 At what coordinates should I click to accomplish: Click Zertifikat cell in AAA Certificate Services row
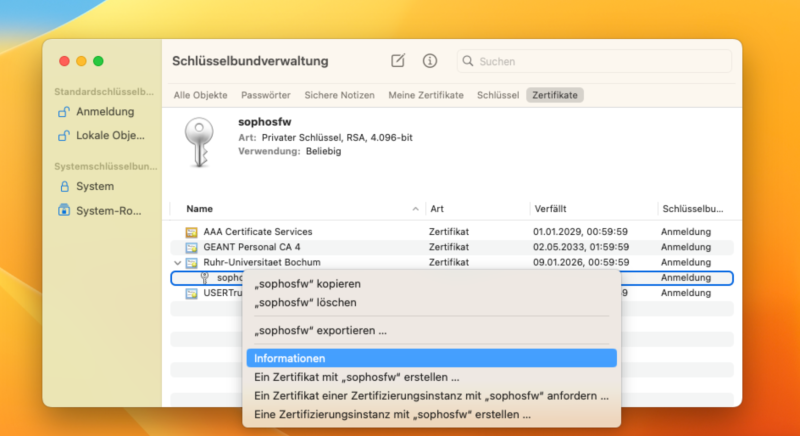448,232
